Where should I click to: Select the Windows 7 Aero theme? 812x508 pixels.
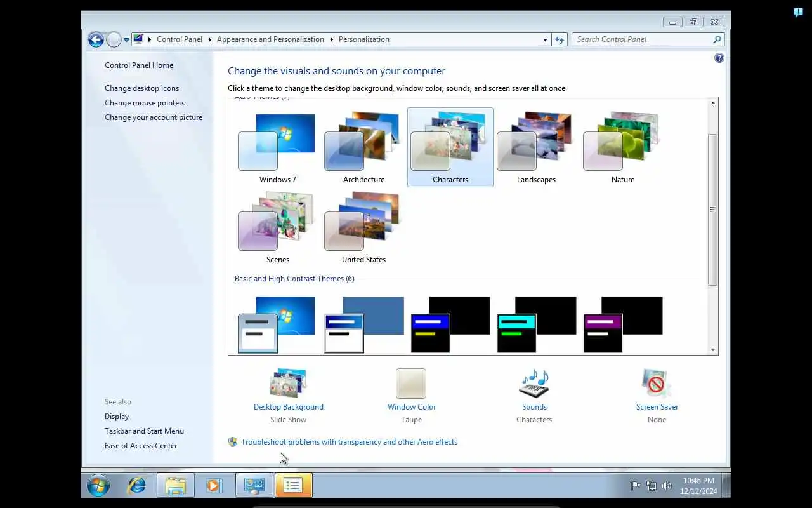pos(277,148)
